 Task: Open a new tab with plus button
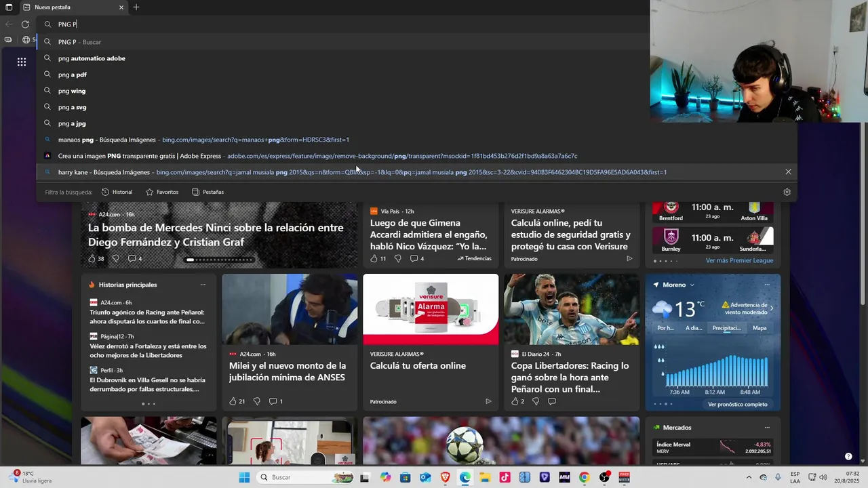tap(136, 7)
